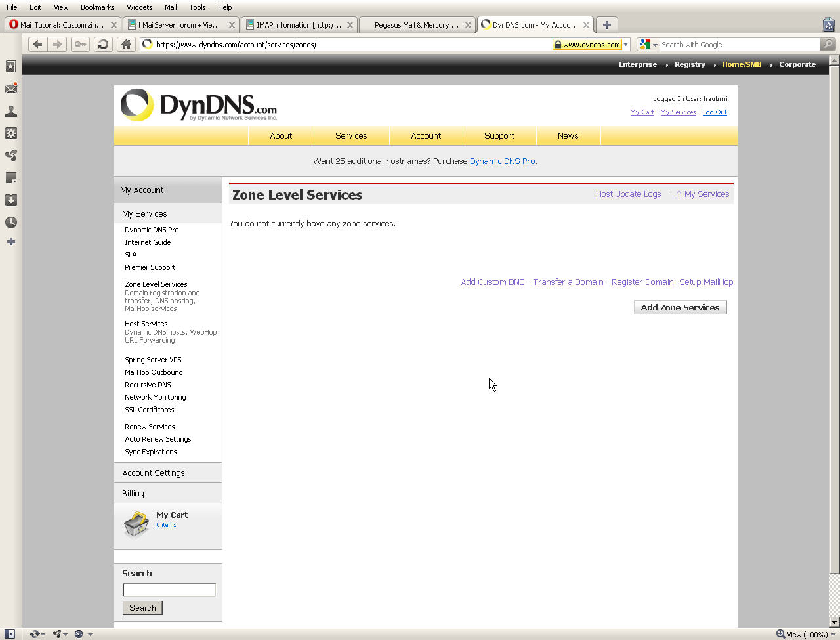Switch to Pegasus Mail & Mercury tab

417,25
